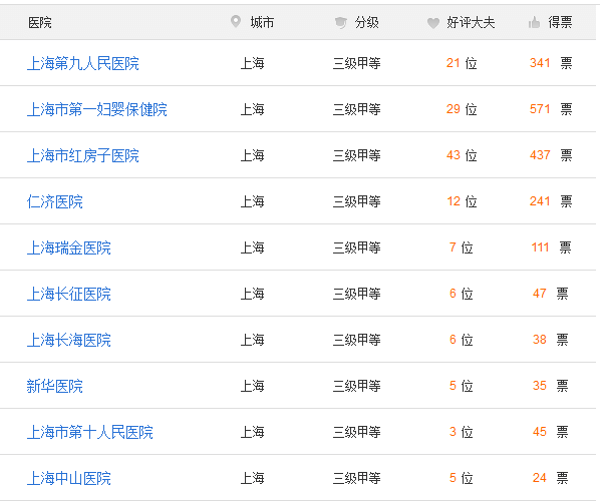Open the 上海中山医院 hospital link

69,478
